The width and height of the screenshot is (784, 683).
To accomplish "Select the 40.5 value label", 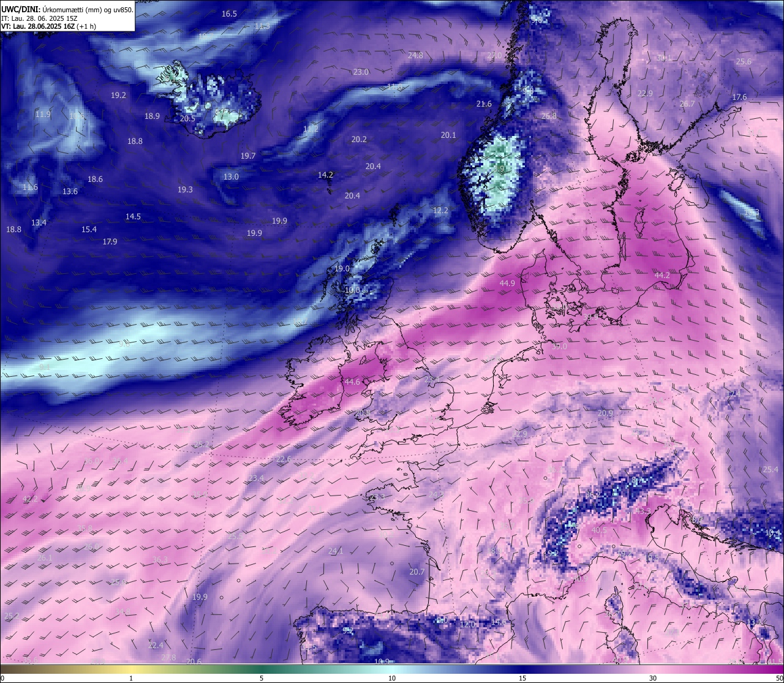I will coord(599,530).
